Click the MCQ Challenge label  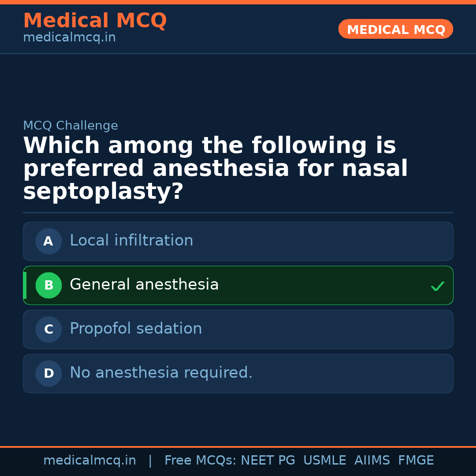[71, 126]
